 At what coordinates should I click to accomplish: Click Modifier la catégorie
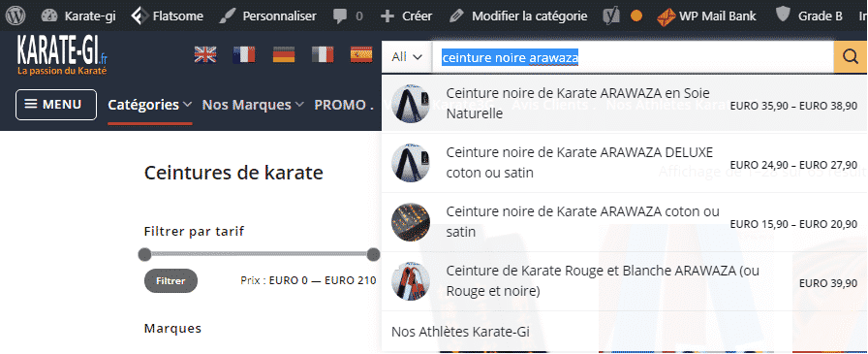point(517,16)
